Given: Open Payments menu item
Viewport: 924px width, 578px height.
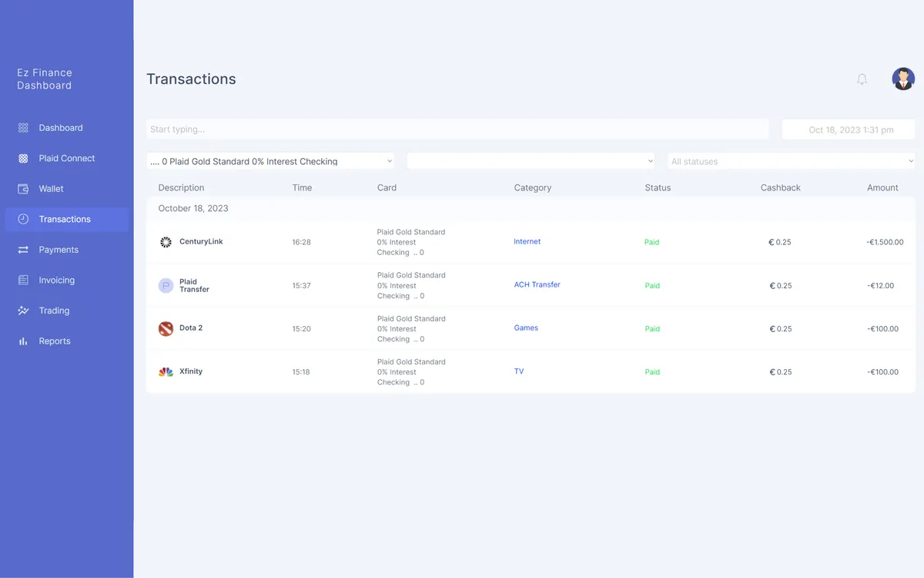Looking at the screenshot, I should (67, 250).
